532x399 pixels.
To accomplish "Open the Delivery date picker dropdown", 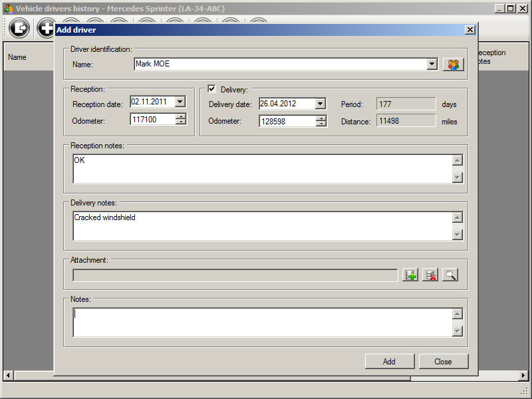I will [321, 104].
